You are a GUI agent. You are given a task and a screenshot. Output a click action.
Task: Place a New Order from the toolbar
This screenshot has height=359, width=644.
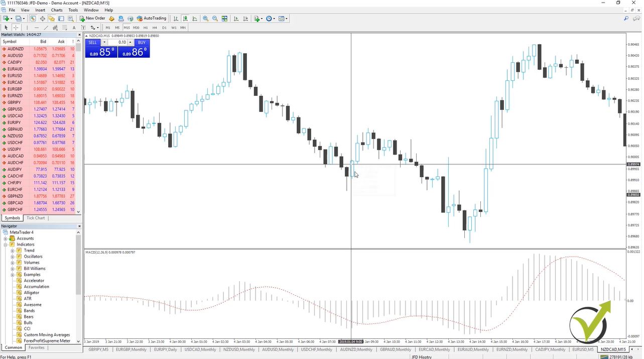click(x=93, y=18)
